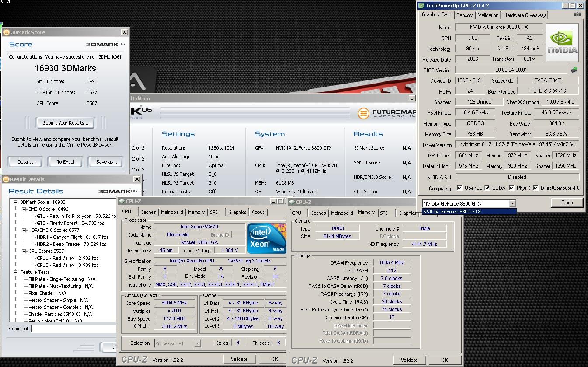Toggle the PhysX checkbox in GPU-Z

511,188
